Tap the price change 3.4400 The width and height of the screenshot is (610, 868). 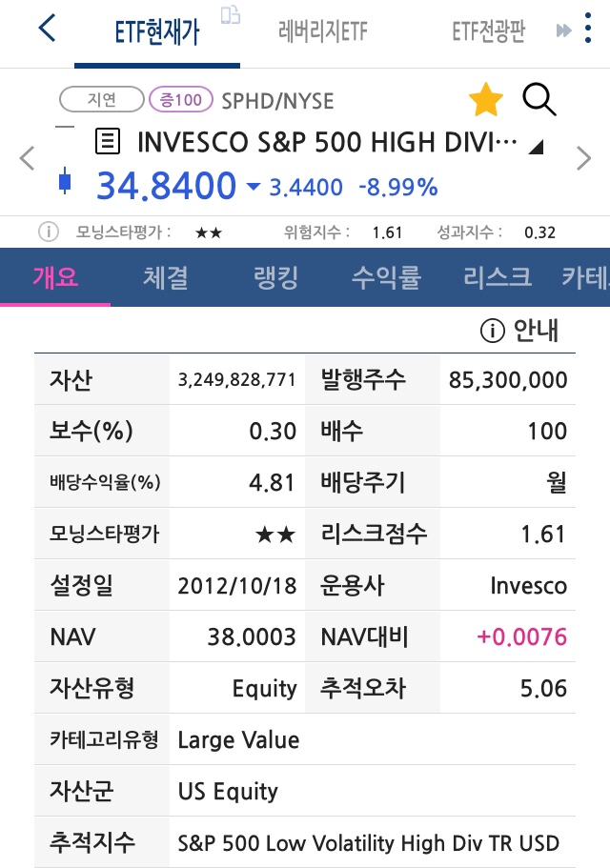pyautogui.click(x=306, y=188)
